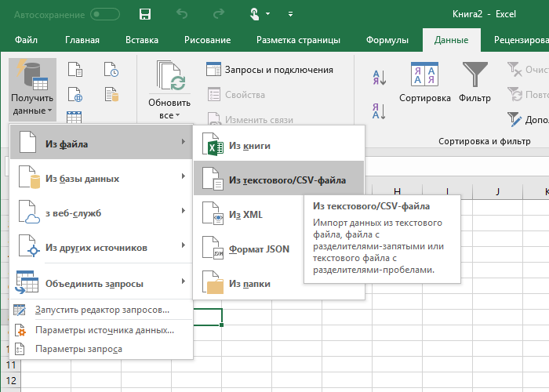Click the Existing Connections ribbon icon

(x=111, y=95)
